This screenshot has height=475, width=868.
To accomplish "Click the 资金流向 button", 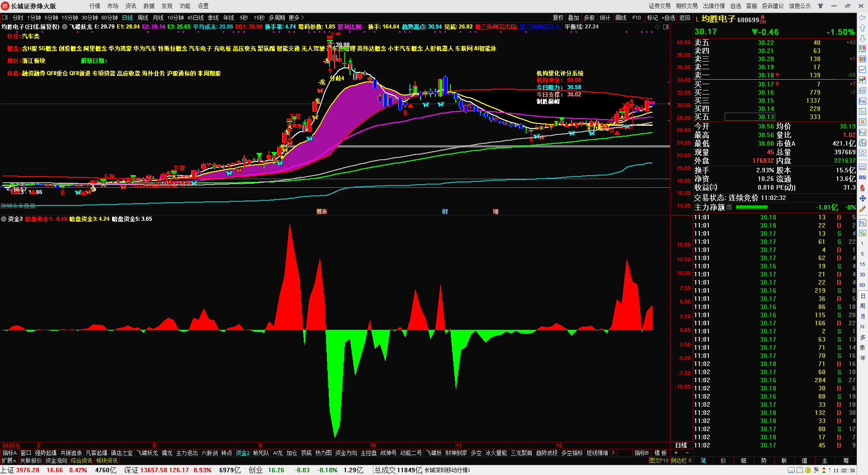I will [x=57, y=461].
